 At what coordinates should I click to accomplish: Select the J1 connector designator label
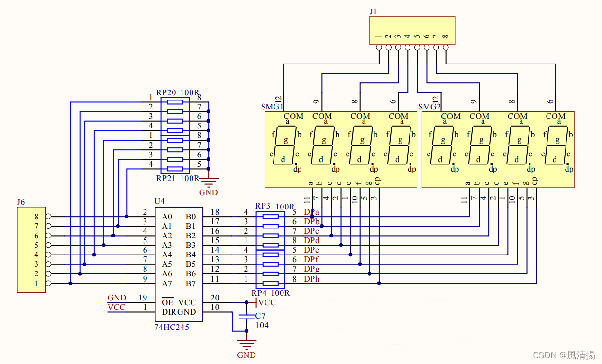tap(374, 11)
